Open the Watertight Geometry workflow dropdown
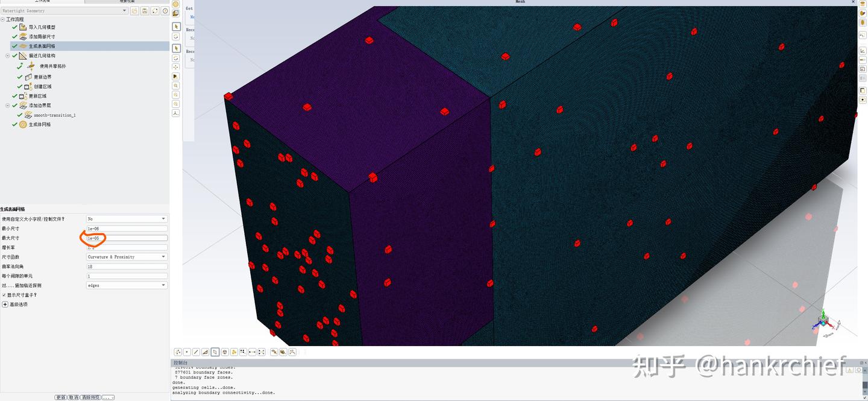 pos(64,11)
